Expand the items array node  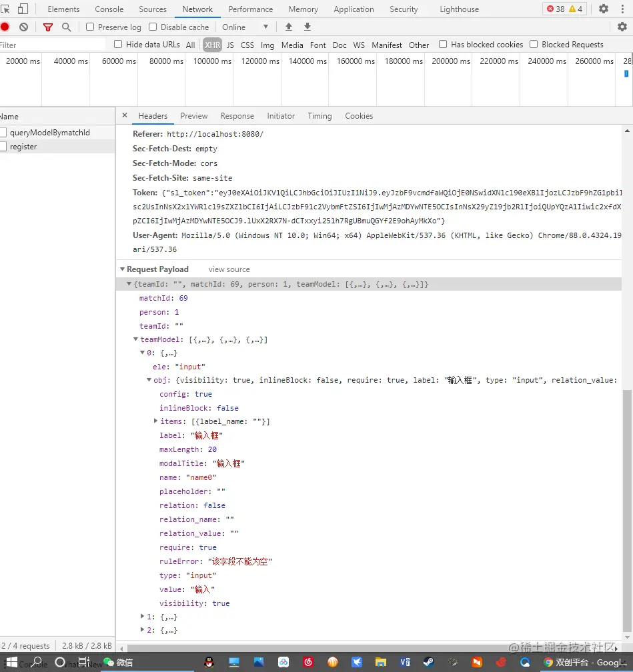pos(155,421)
